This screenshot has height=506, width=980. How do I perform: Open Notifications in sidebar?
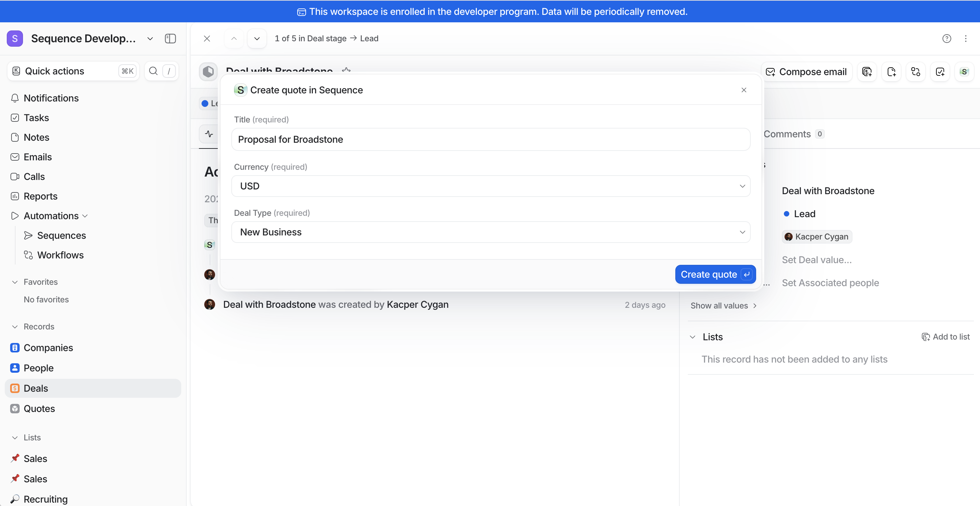[51, 98]
